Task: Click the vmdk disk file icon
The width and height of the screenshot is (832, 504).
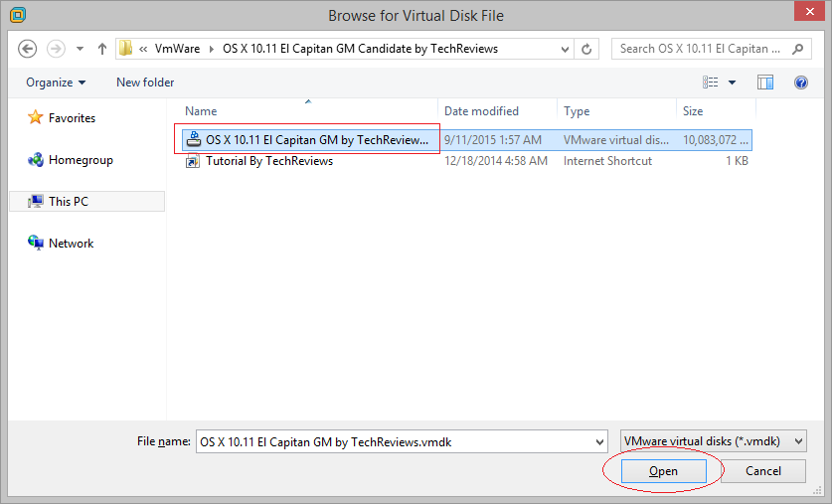Action: (194, 139)
